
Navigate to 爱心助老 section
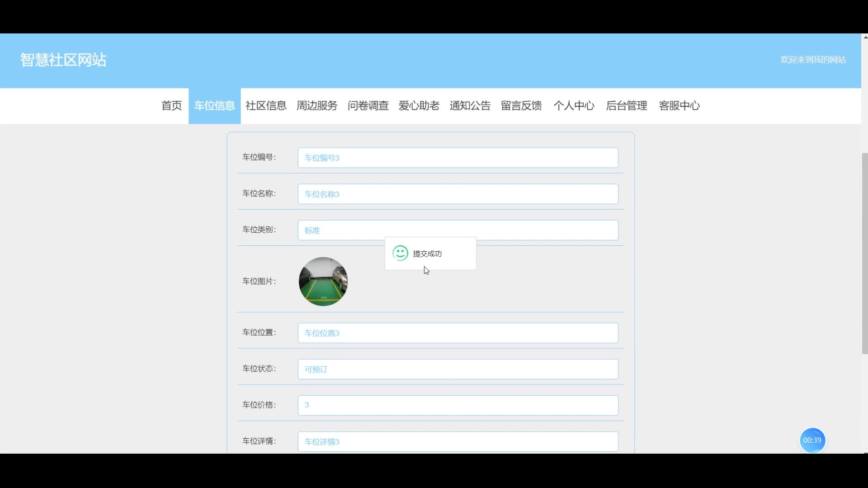[x=419, y=106]
